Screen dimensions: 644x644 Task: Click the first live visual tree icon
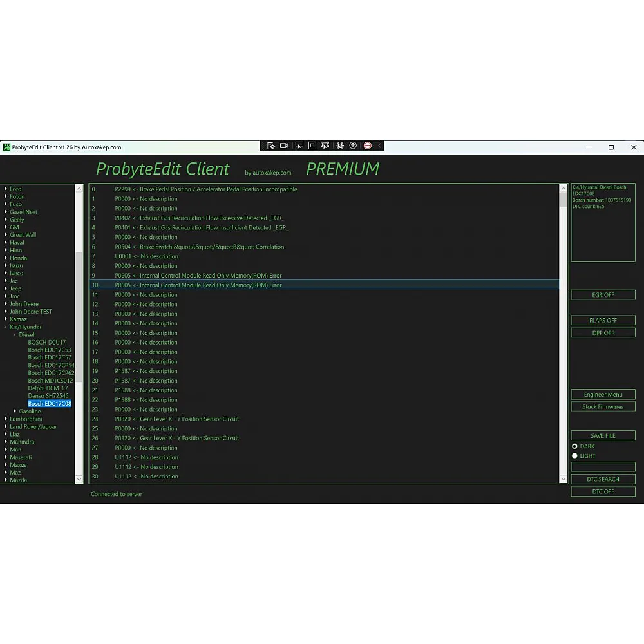pos(271,146)
